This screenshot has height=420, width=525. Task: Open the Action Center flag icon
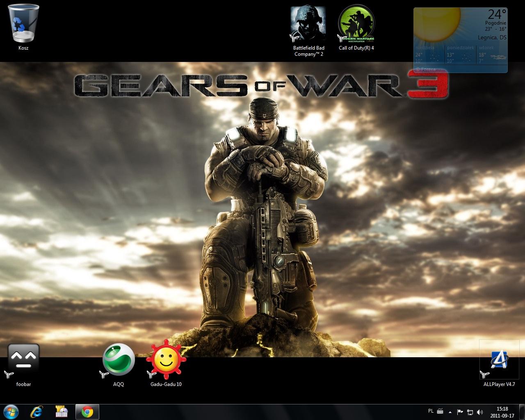pyautogui.click(x=460, y=412)
